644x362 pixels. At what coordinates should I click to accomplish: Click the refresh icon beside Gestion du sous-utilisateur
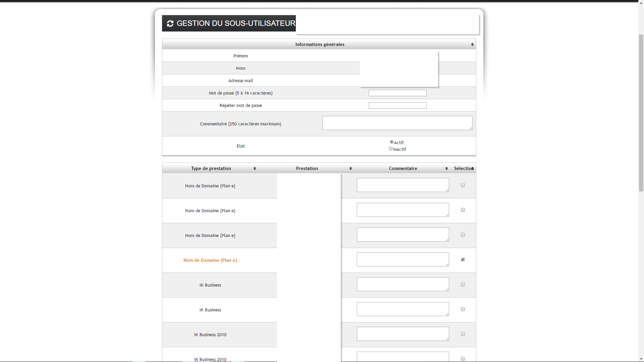(170, 23)
